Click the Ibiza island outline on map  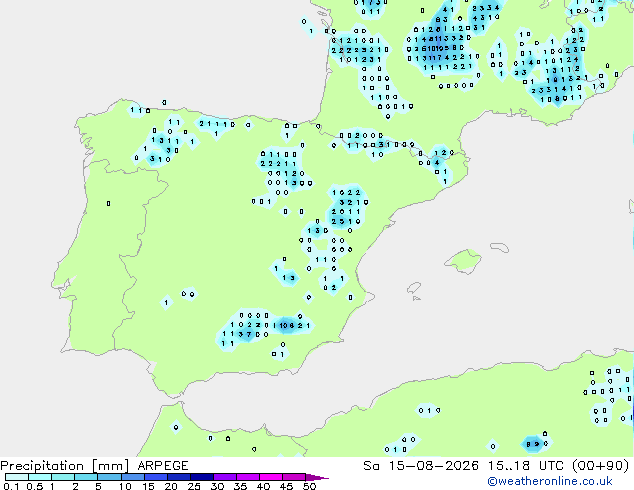coord(414,288)
